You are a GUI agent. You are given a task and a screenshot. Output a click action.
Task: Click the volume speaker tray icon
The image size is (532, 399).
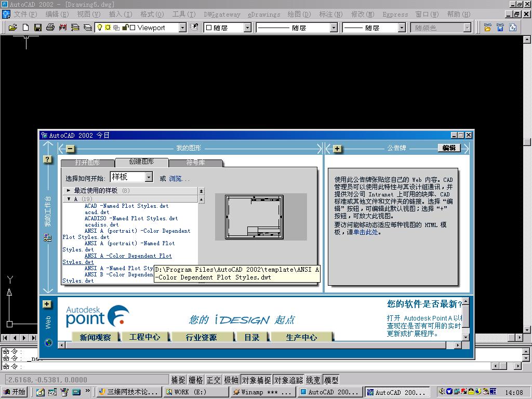coord(442,391)
